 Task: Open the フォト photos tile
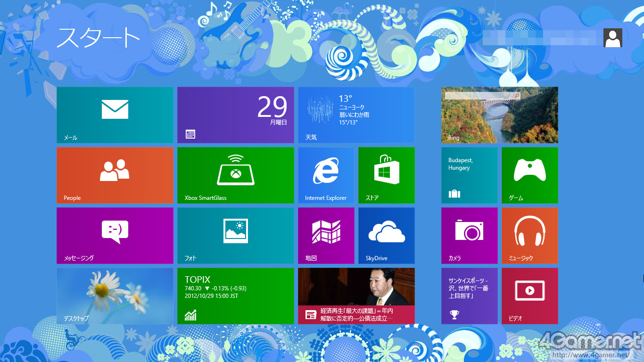pos(236,236)
